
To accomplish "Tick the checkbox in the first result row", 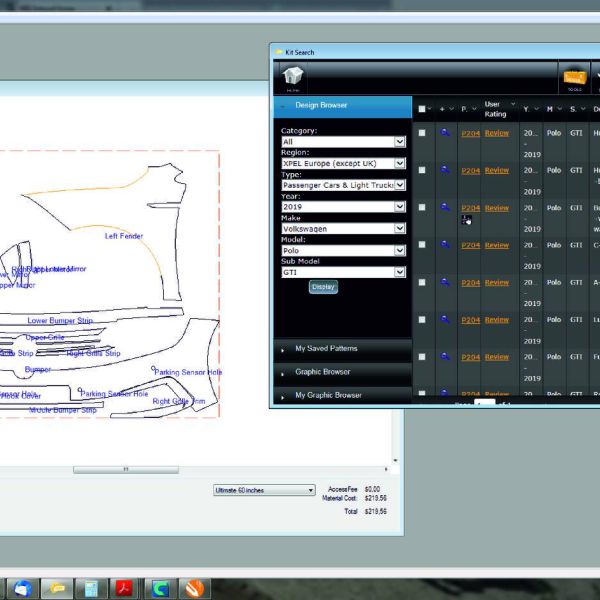I will click(422, 133).
